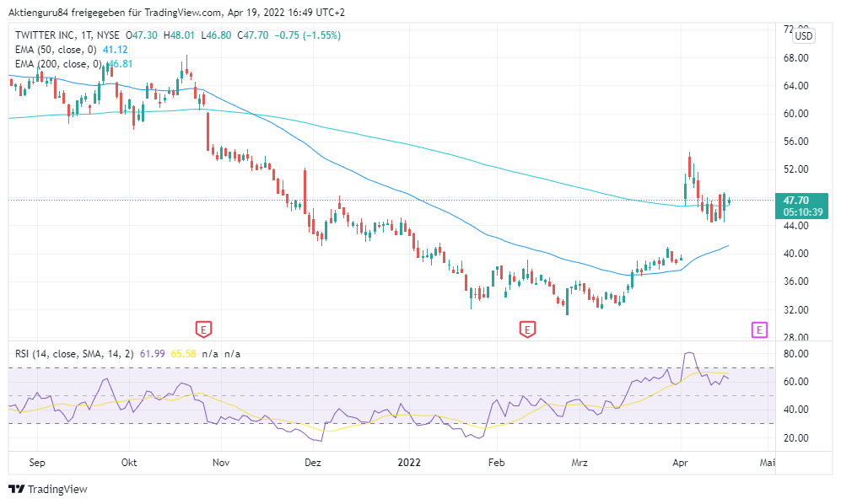This screenshot has height=504, width=841.
Task: Click the EMA 200 value 46.81
Action: pyautogui.click(x=120, y=64)
